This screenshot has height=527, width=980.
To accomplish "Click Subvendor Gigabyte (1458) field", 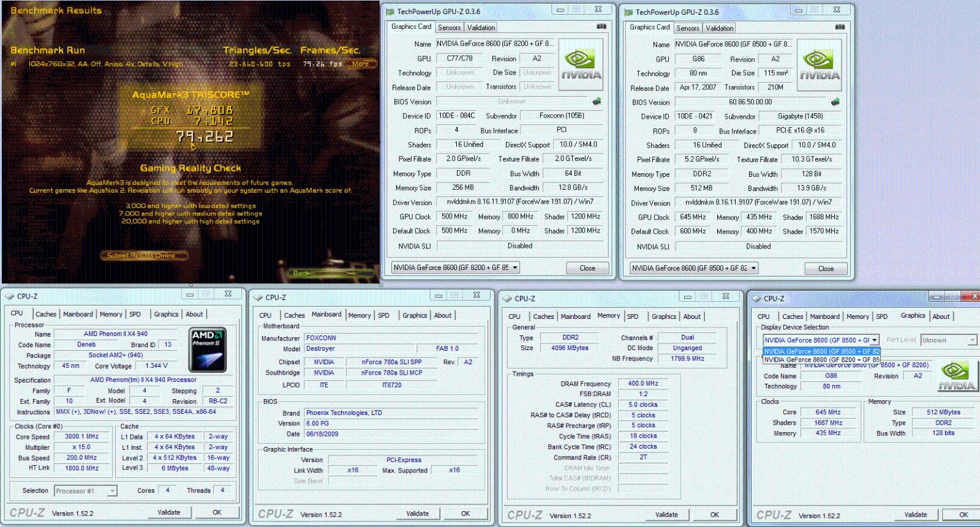I will coord(801,116).
